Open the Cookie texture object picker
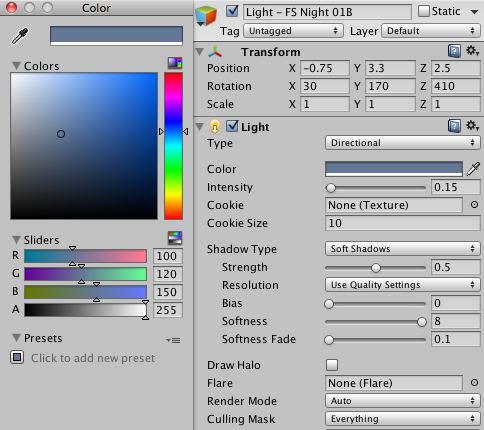This screenshot has width=484, height=430. tap(474, 205)
